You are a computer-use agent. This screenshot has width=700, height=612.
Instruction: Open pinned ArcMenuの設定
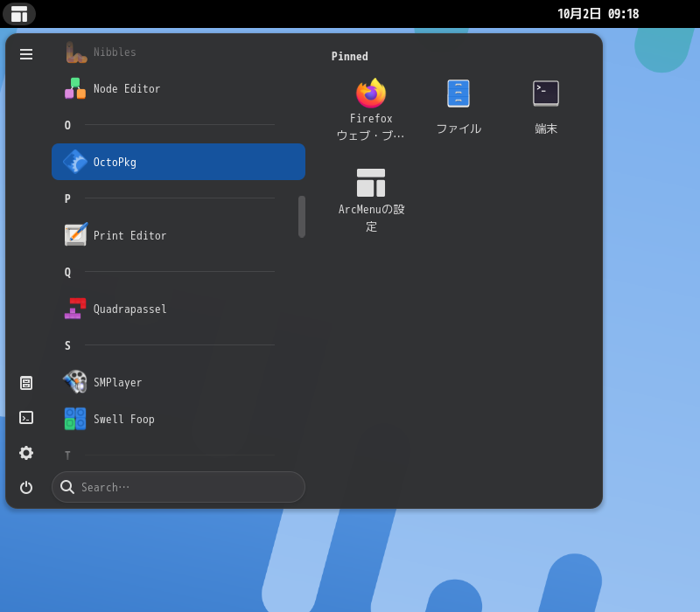pos(371,200)
